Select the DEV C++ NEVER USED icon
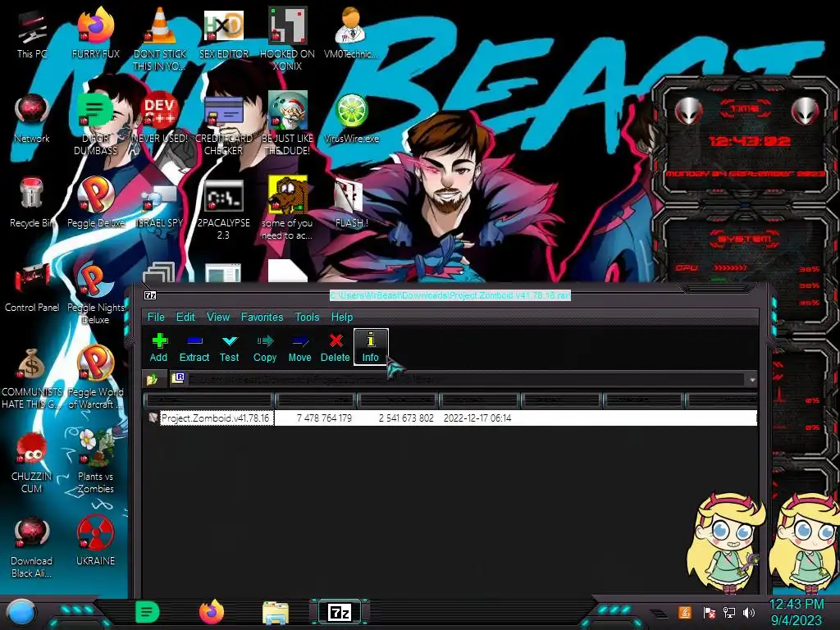Screen dimensions: 840x630 tap(160, 119)
